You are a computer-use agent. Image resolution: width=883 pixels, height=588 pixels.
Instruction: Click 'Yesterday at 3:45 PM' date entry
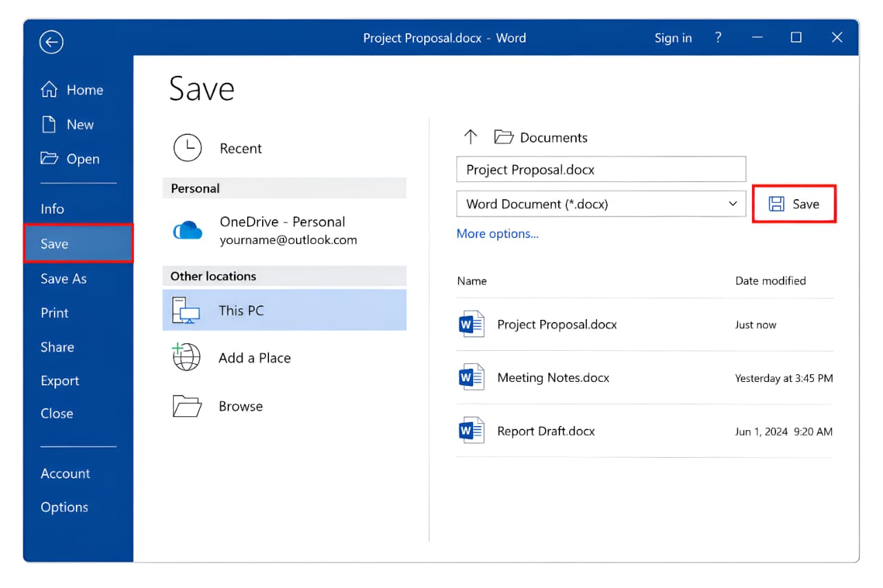pos(784,378)
